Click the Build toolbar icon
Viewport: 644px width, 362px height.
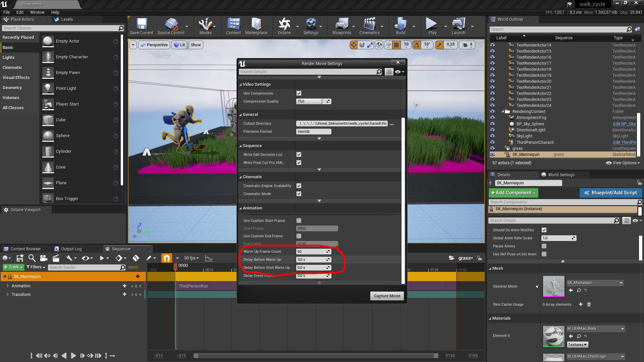tap(400, 26)
